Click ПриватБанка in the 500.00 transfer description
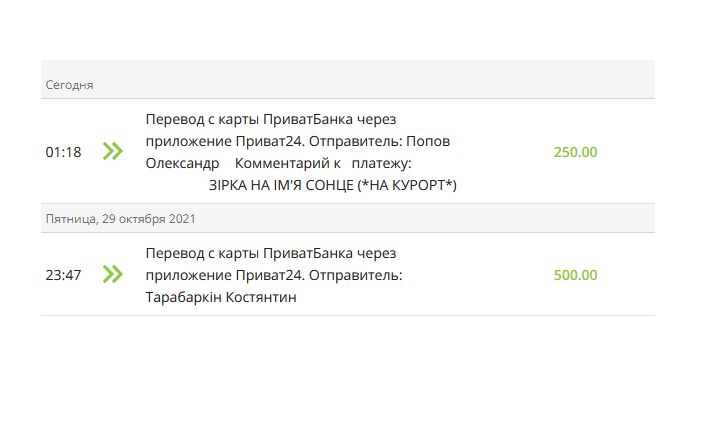The width and height of the screenshot is (706, 421). 308,253
